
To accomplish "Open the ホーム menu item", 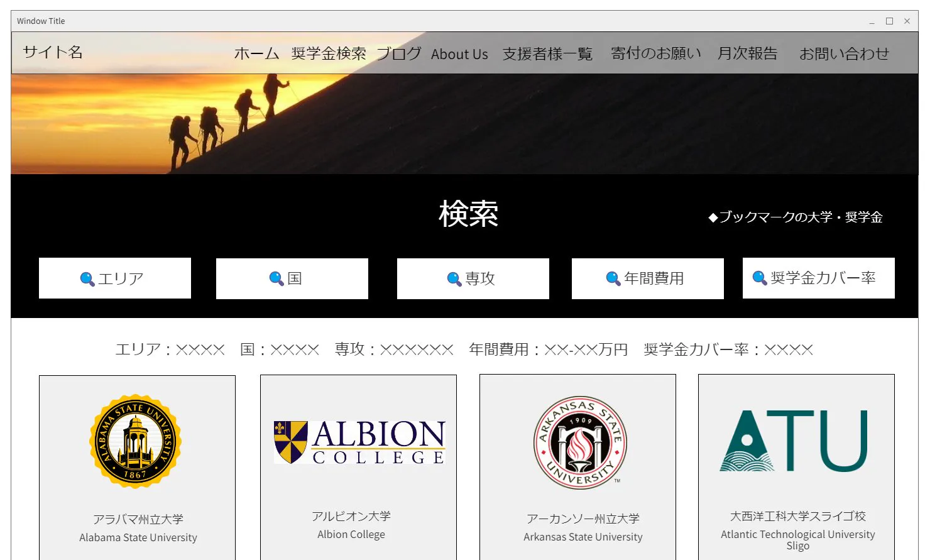I will point(256,54).
